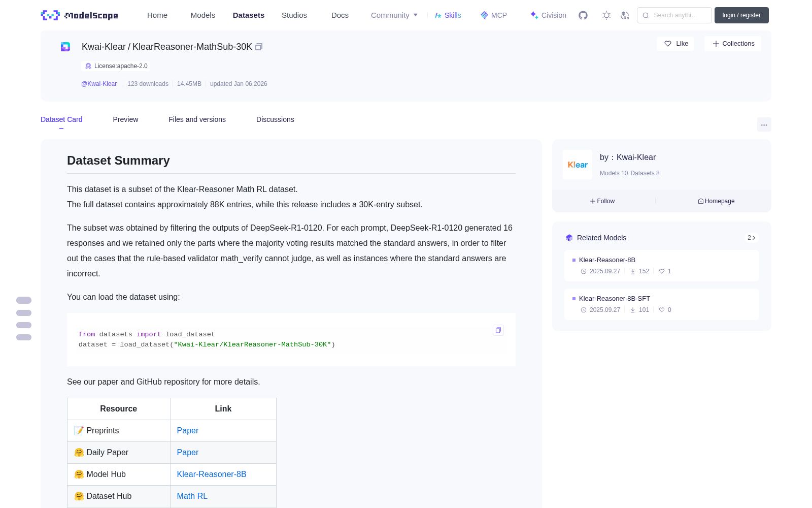
Task: Click the login / register button
Action: pyautogui.click(x=741, y=15)
